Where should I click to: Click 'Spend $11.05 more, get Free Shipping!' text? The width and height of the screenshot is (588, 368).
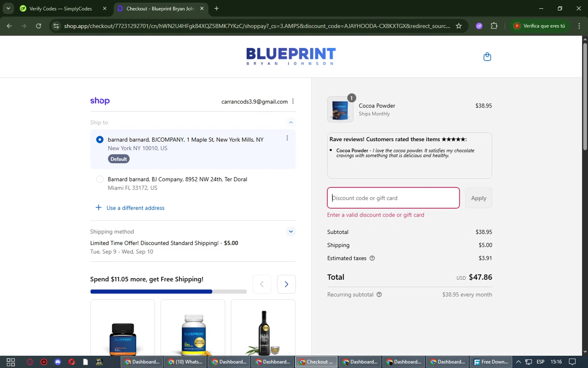point(147,279)
